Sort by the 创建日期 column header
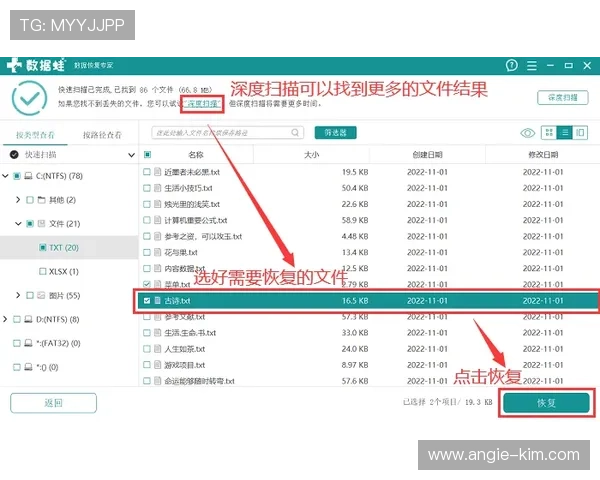This screenshot has height=480, width=600. 427,155
